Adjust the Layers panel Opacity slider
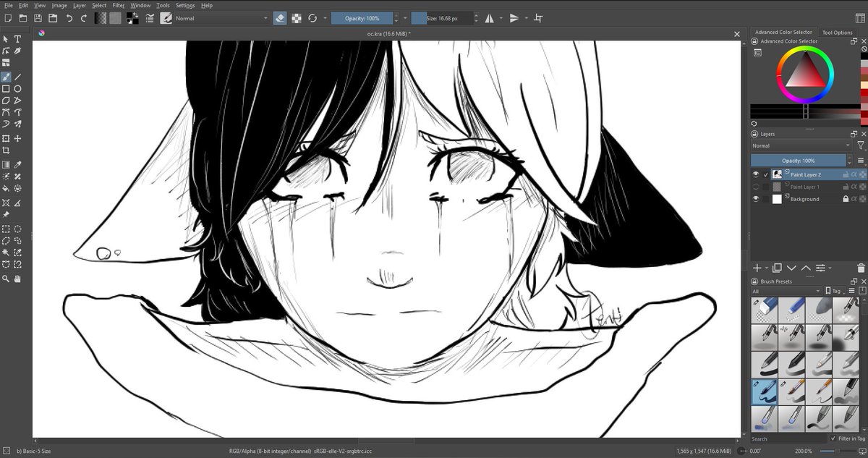The height and width of the screenshot is (458, 868). [x=798, y=161]
